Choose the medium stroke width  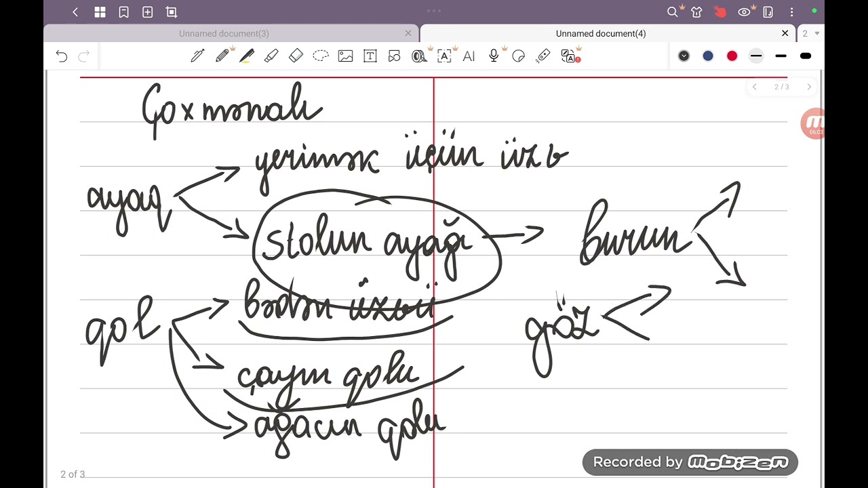pos(781,56)
